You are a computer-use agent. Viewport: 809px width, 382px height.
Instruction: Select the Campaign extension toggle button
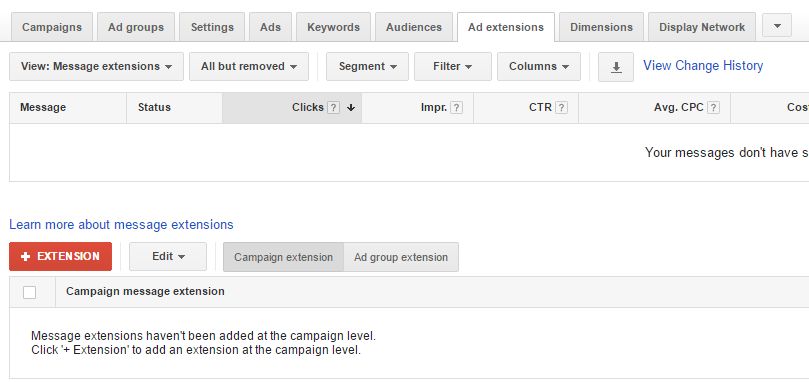[283, 257]
